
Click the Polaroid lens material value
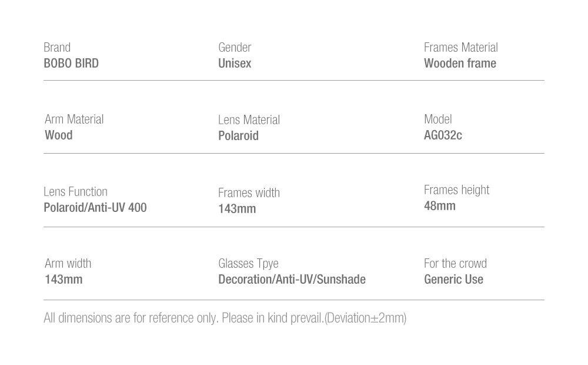pos(238,135)
